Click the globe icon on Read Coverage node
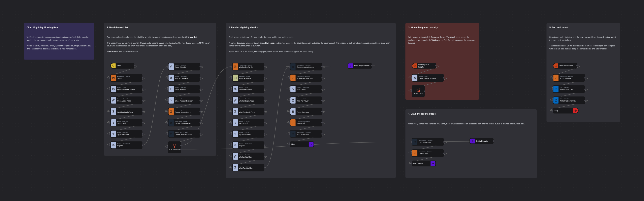Viewport: 644px width, 201px height. [x=293, y=112]
